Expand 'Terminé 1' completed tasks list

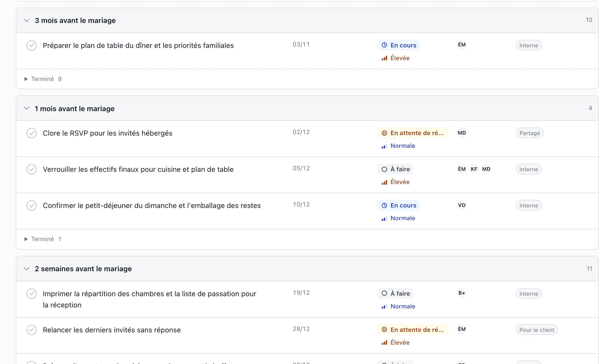point(43,239)
